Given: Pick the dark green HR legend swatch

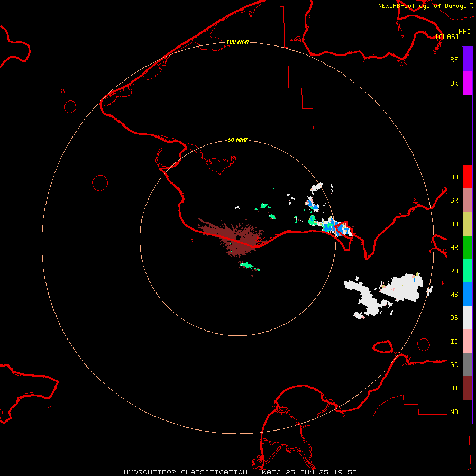Looking at the screenshot, I should point(467,248).
